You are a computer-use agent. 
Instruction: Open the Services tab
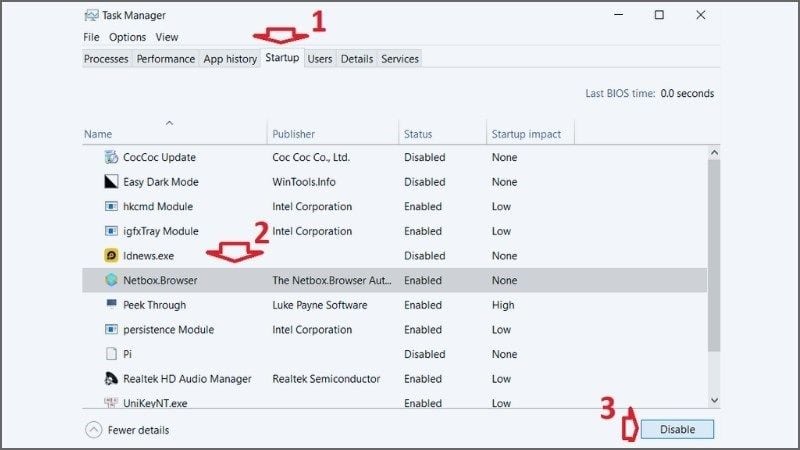[x=400, y=59]
